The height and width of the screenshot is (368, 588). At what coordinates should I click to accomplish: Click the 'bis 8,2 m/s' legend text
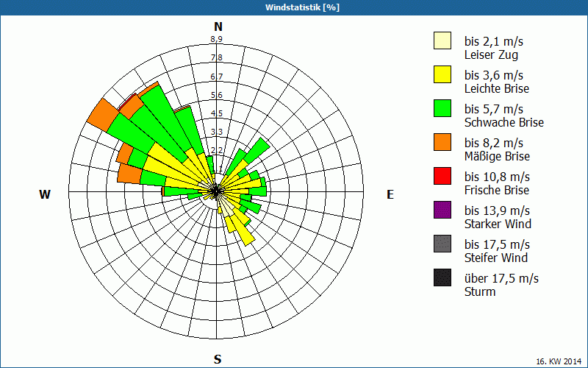(493, 143)
